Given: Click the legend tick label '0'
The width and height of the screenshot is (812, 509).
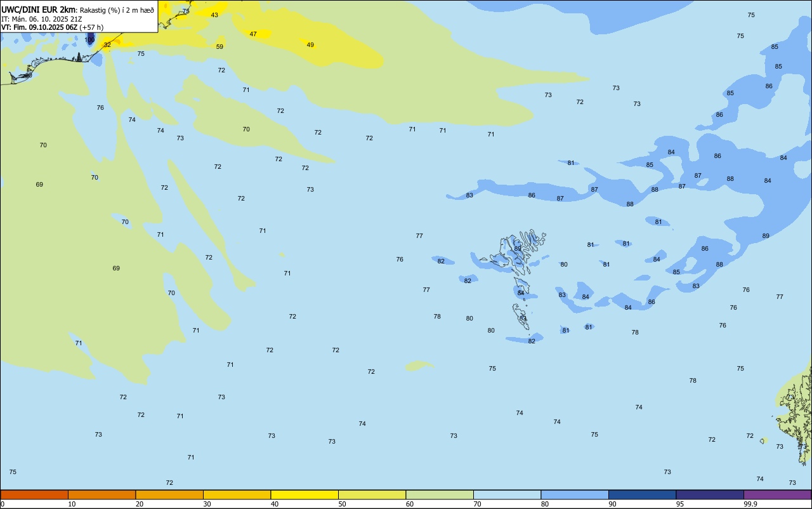Looking at the screenshot, I should 3,504.
